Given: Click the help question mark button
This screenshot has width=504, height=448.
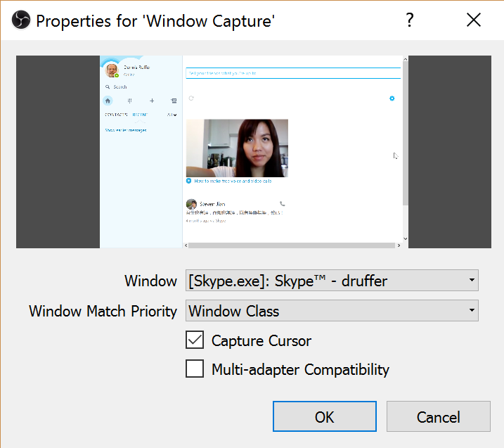Looking at the screenshot, I should tap(409, 20).
